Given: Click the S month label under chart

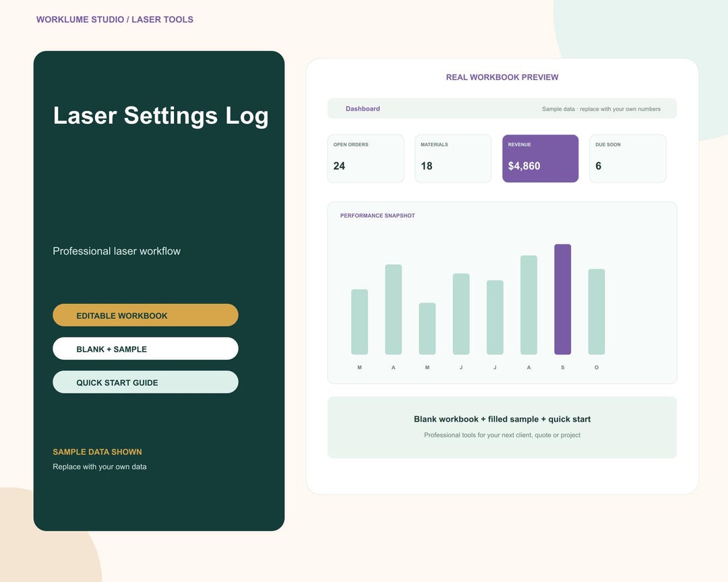Looking at the screenshot, I should [x=563, y=368].
